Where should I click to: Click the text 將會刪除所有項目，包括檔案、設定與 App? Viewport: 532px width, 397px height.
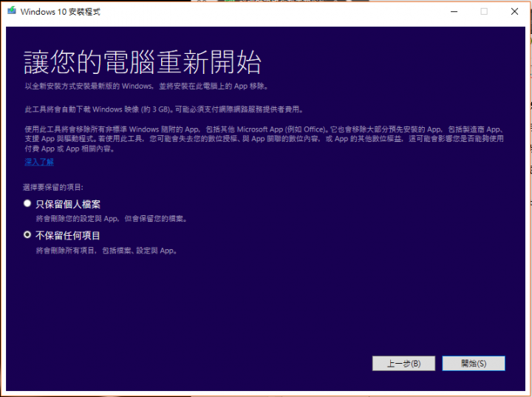pos(106,251)
